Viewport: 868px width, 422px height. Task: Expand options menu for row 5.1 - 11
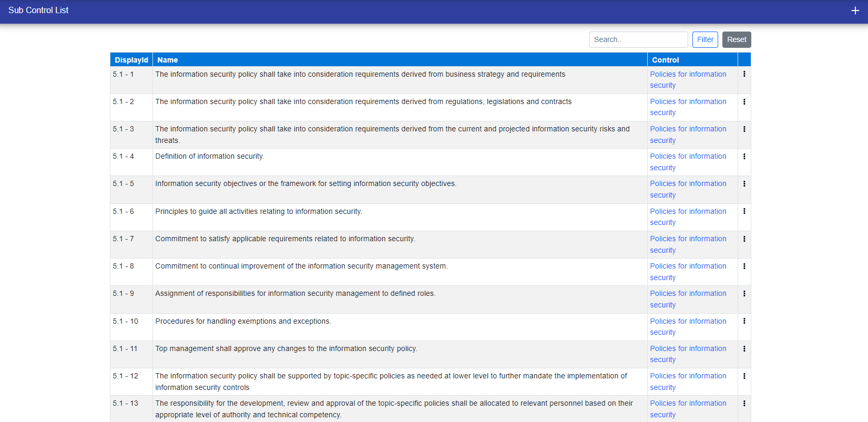[x=744, y=348]
